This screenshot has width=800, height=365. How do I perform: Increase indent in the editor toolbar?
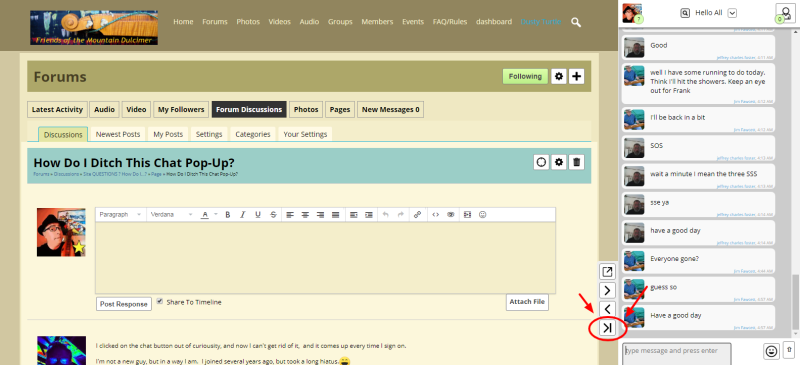369,215
